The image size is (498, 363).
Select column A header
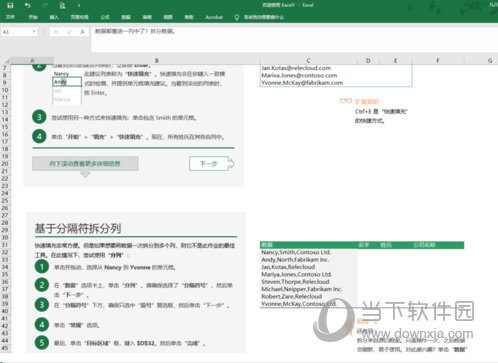point(32,61)
